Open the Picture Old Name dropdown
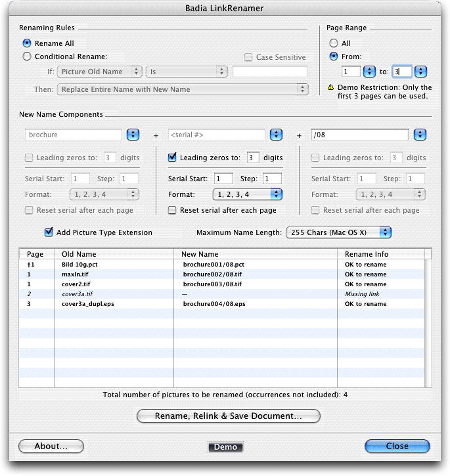The image size is (450, 476). point(100,72)
